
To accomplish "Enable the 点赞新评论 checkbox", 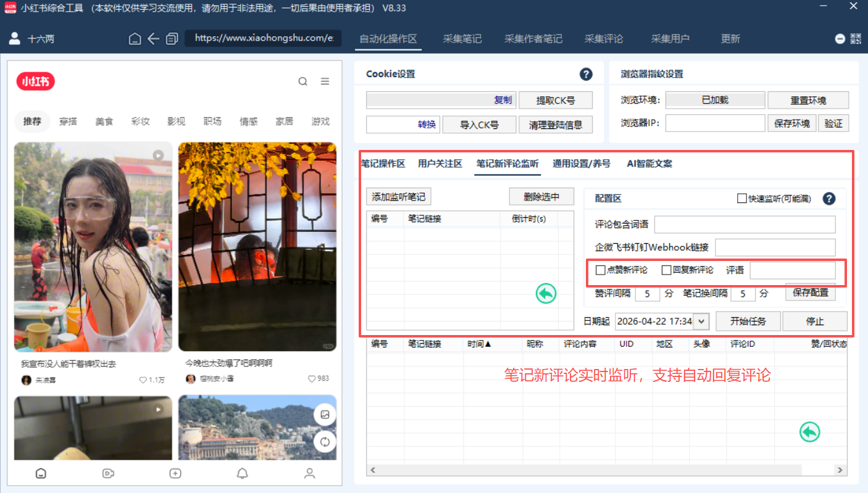I will click(x=600, y=270).
